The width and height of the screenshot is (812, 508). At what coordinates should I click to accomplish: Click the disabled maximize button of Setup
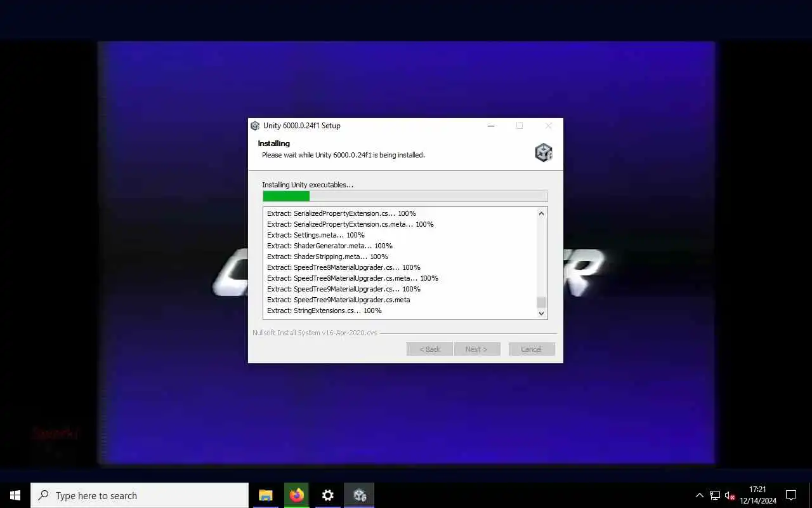point(520,126)
